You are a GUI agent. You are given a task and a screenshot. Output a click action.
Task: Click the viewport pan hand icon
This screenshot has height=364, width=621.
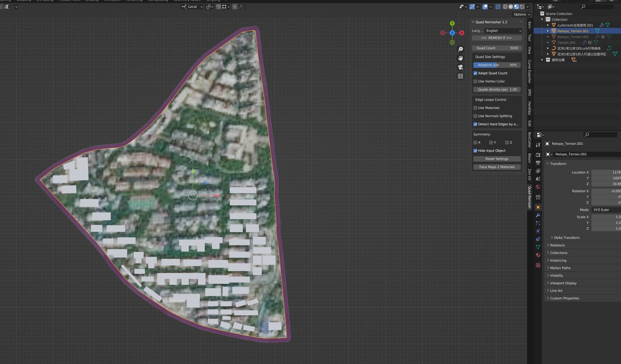[460, 58]
